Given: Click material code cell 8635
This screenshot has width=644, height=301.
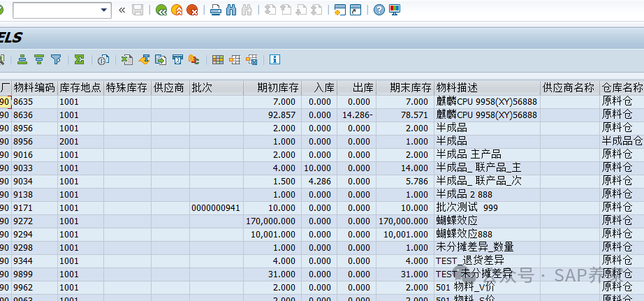Looking at the screenshot, I should tap(34, 102).
